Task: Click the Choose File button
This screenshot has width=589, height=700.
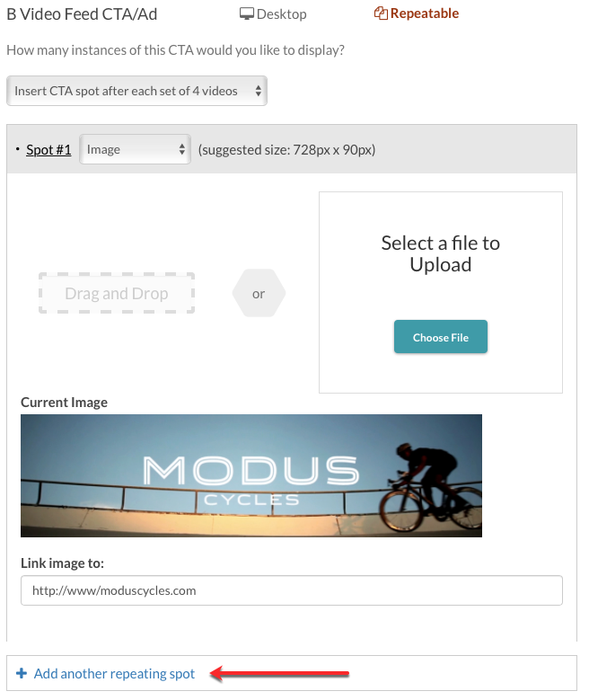Action: coord(441,337)
